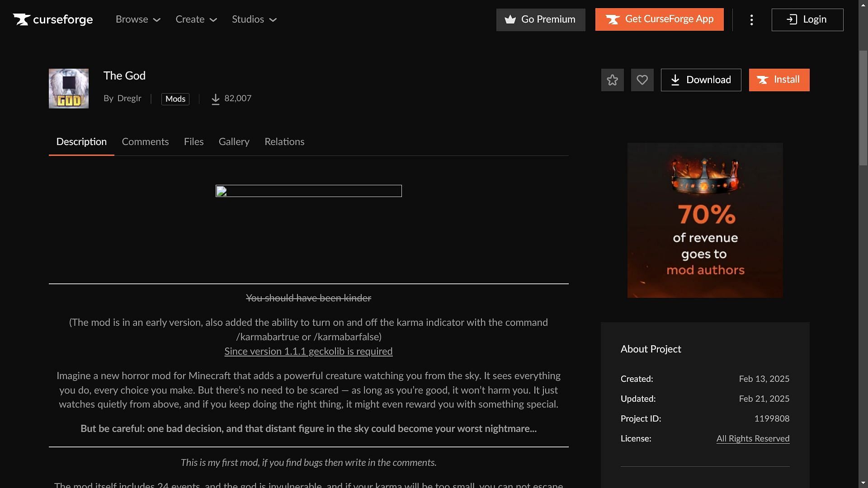
Task: Click the Mods category tag badge
Action: 175,99
